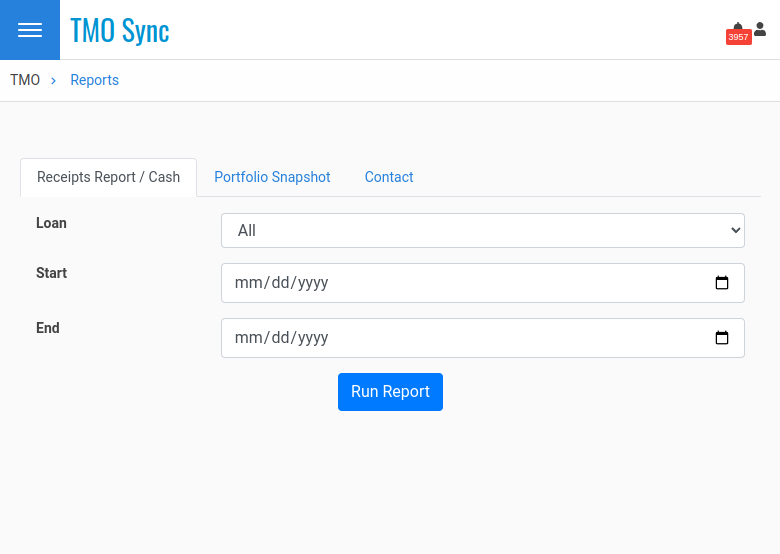Open the user account icon
Image resolution: width=780 pixels, height=554 pixels.
pyautogui.click(x=760, y=29)
